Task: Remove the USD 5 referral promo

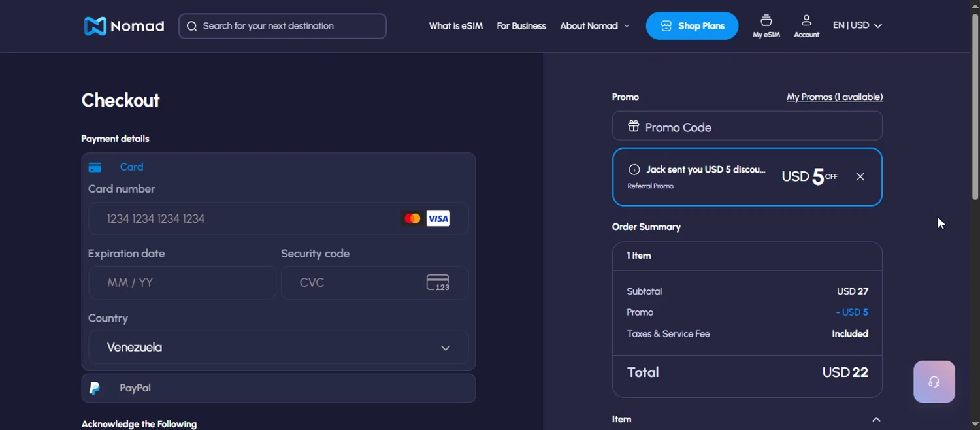Action: (x=860, y=176)
